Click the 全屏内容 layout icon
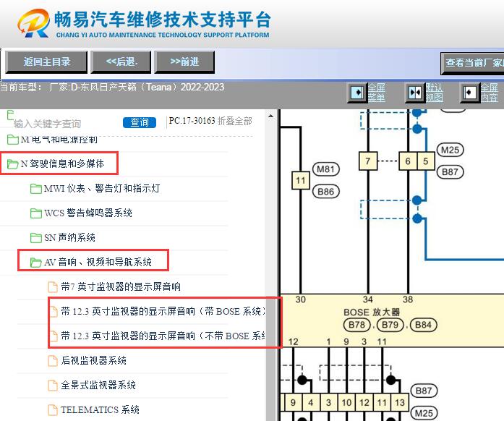This screenshot has height=421, width=504. [x=469, y=93]
